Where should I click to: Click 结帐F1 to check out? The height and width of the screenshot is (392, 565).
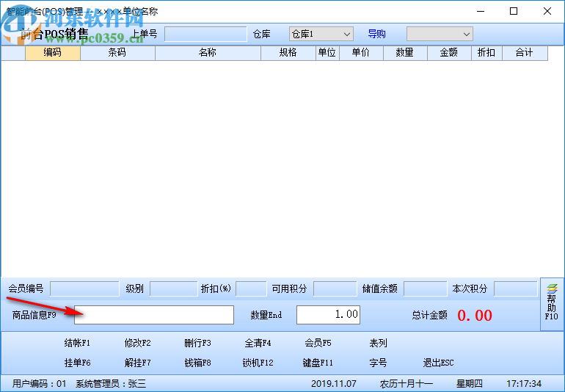77,343
